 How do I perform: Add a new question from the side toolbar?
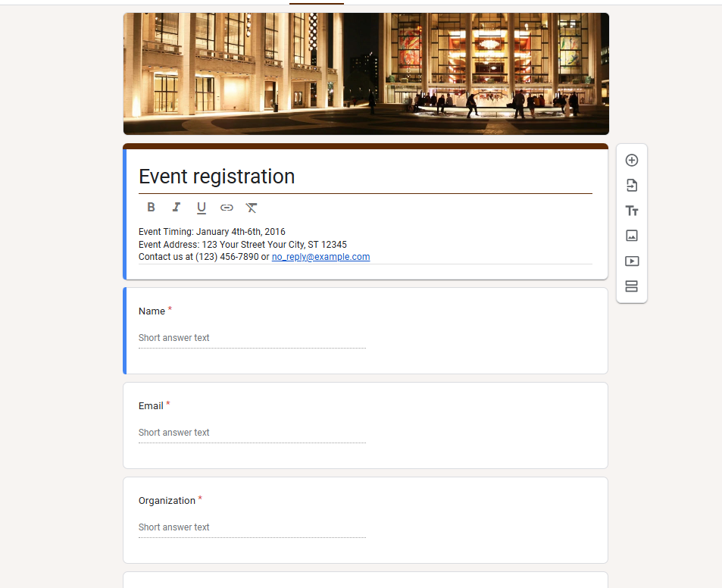tap(632, 161)
